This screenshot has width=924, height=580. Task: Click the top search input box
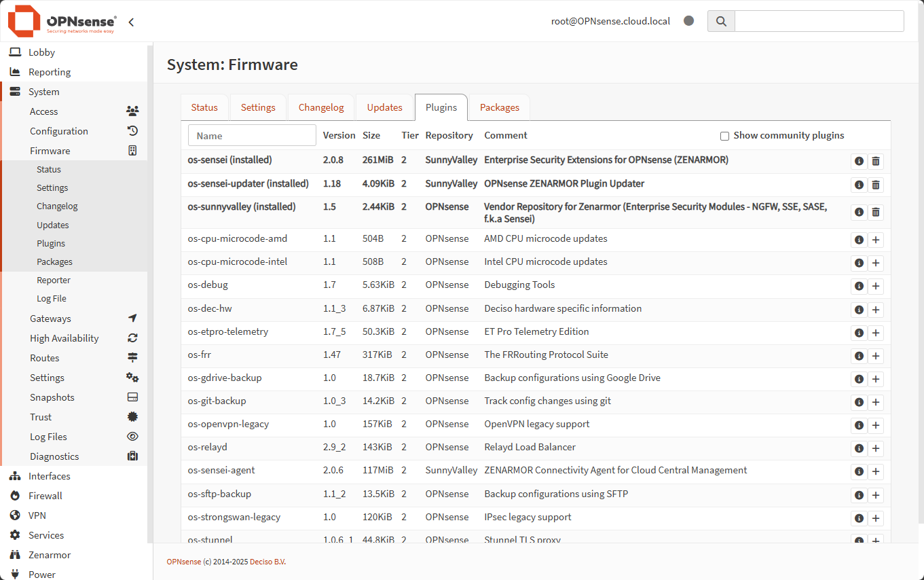819,21
